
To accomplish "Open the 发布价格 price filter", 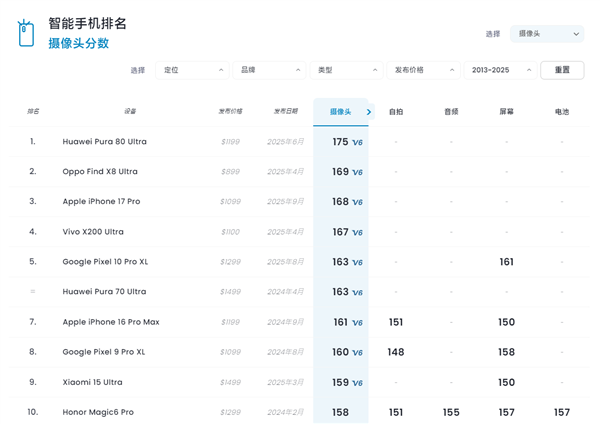I will (424, 70).
